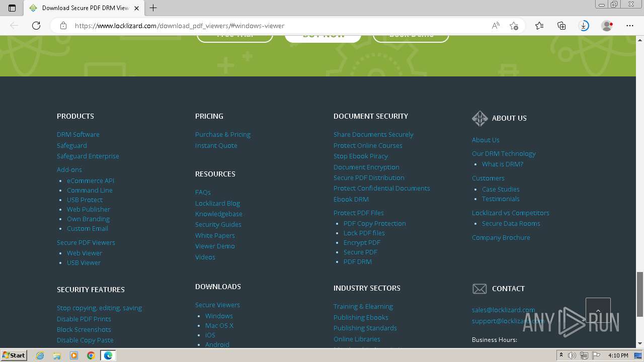The image size is (644, 362).
Task: Email sales@locklizard.com
Action: [504, 310]
